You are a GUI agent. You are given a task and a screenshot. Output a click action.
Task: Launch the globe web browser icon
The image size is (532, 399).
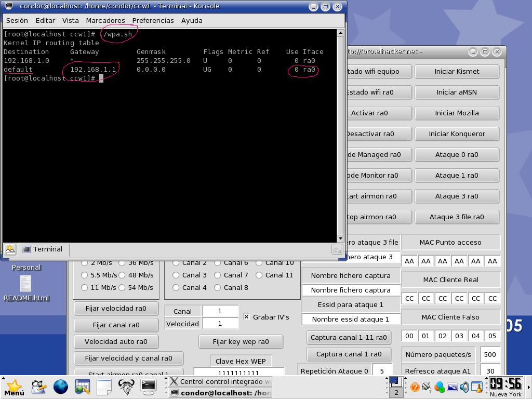pyautogui.click(x=61, y=387)
